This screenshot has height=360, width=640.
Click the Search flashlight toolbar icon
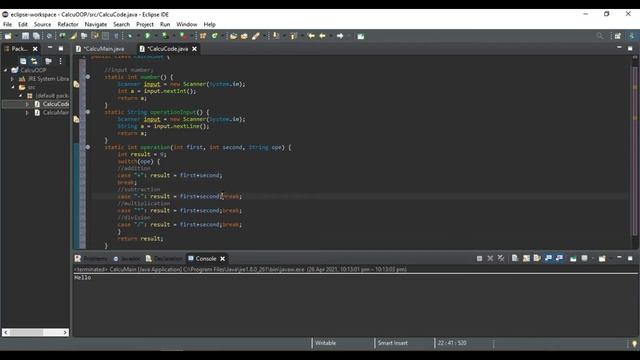tap(256, 36)
